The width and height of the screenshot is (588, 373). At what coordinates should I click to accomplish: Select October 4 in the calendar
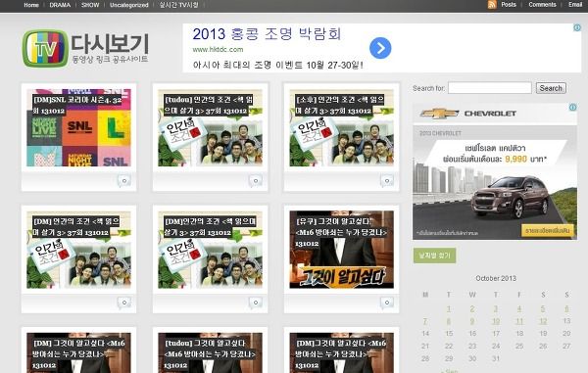pyautogui.click(x=519, y=309)
